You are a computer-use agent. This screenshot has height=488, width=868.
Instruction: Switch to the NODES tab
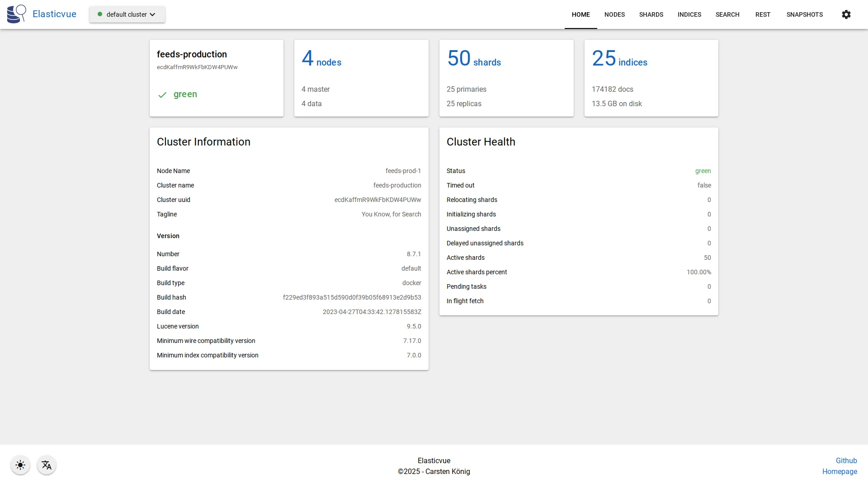(x=614, y=14)
